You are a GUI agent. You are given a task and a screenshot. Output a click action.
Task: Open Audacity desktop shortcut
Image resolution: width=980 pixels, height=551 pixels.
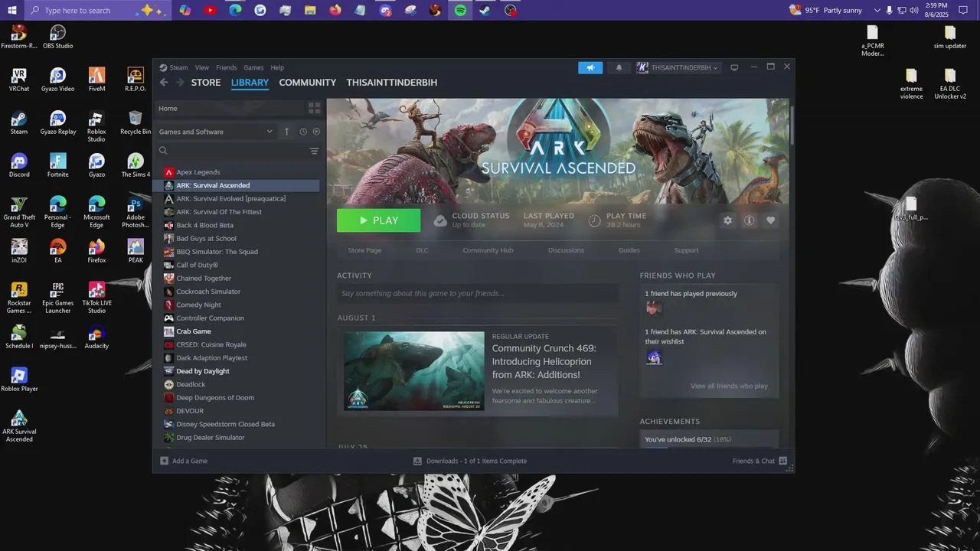pyautogui.click(x=96, y=337)
